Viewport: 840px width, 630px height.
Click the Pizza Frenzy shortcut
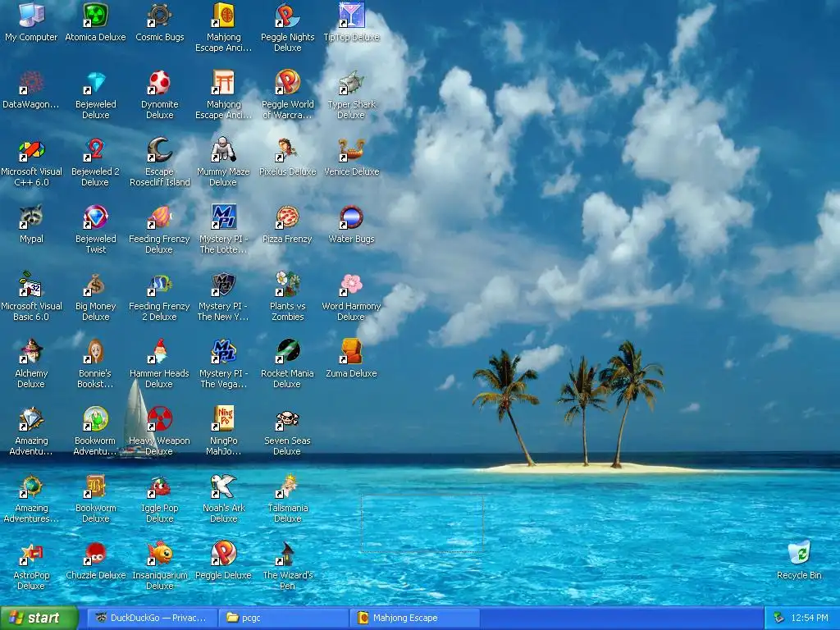tap(288, 217)
